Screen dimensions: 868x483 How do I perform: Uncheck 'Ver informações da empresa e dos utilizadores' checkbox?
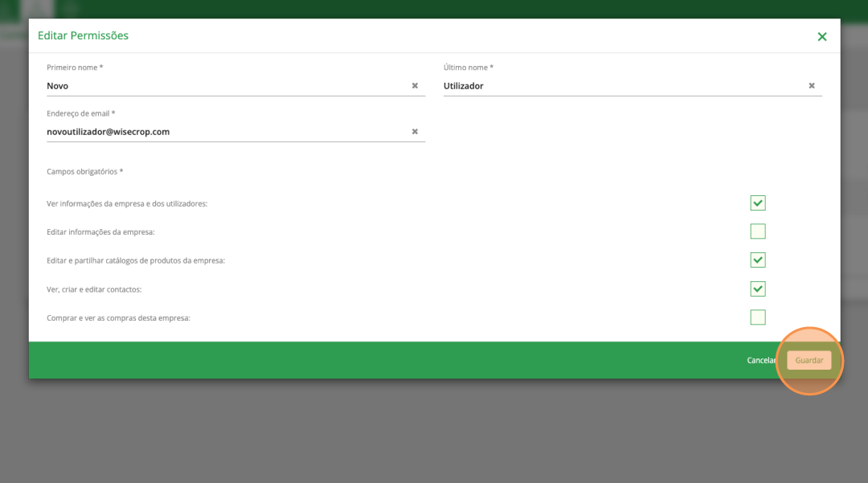[x=757, y=203]
